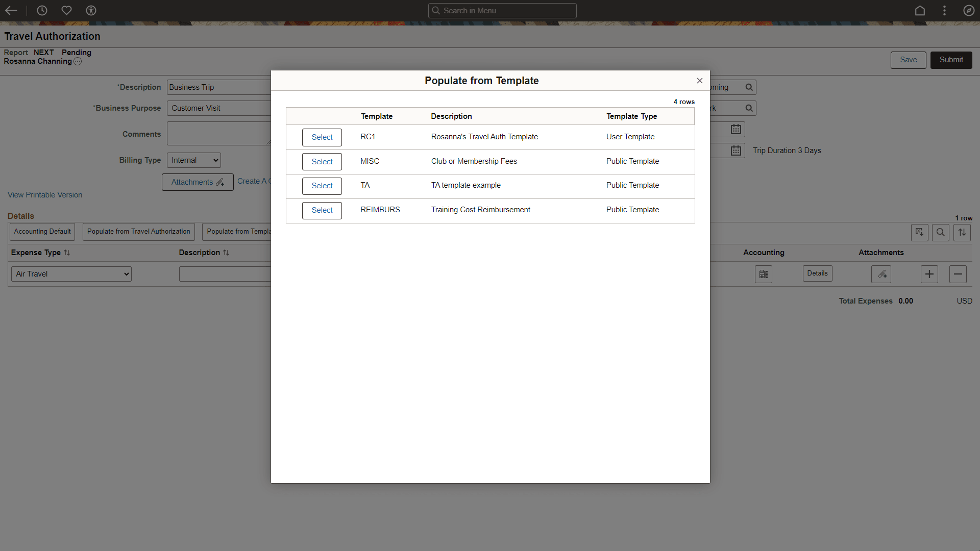Close the Populate from Template dialog
The width and height of the screenshot is (980, 551).
click(x=700, y=81)
